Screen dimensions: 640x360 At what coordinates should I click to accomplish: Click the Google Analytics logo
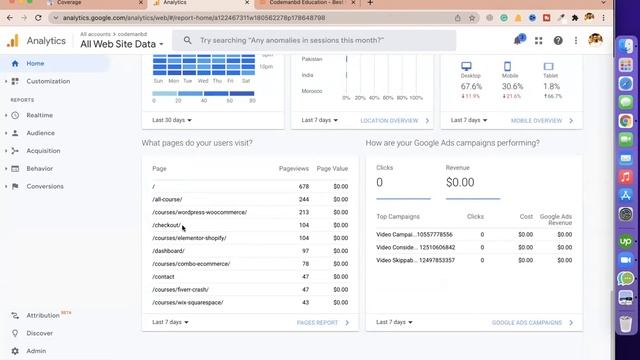(13, 41)
